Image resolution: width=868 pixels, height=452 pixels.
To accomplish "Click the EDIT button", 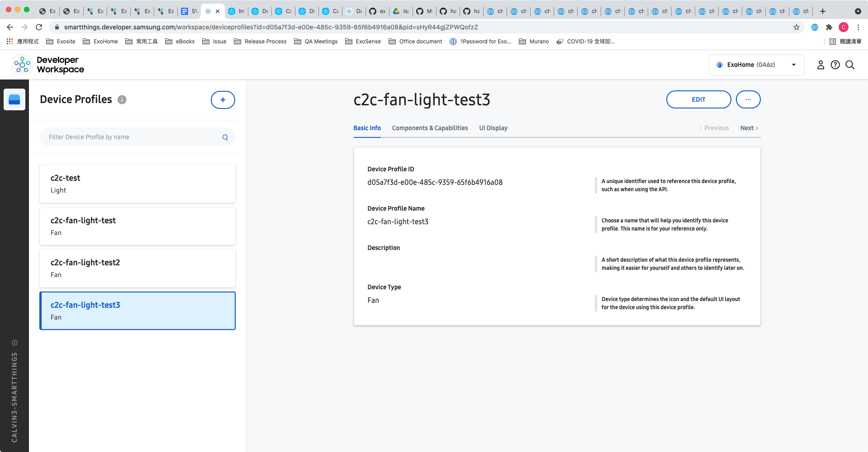I will [x=698, y=99].
